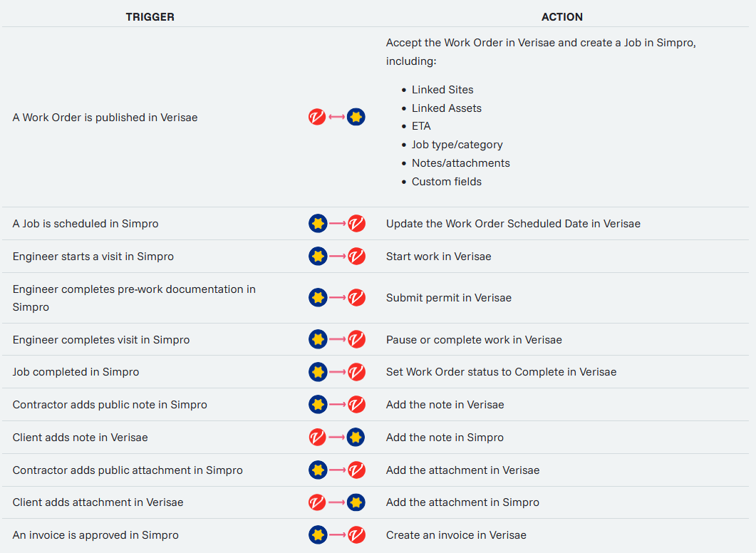Click Verisae icon beside 'Client adds note in Verisae'

coord(318,438)
